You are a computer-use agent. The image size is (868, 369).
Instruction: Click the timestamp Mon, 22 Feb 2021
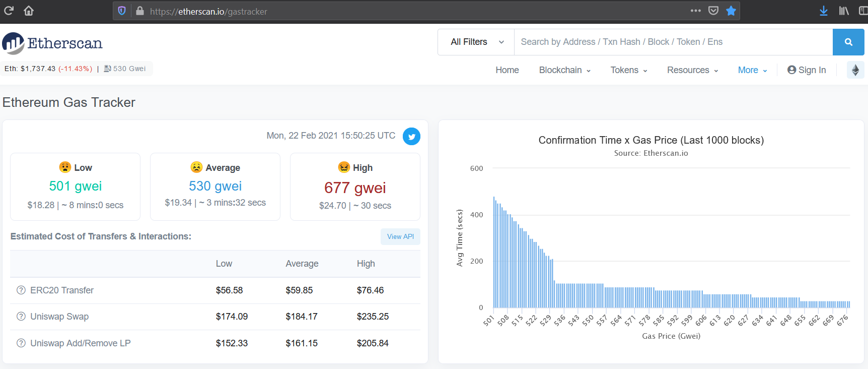[331, 136]
